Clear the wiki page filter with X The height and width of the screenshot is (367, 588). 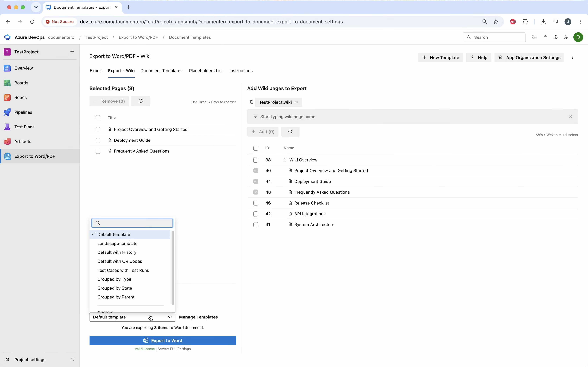pyautogui.click(x=571, y=117)
